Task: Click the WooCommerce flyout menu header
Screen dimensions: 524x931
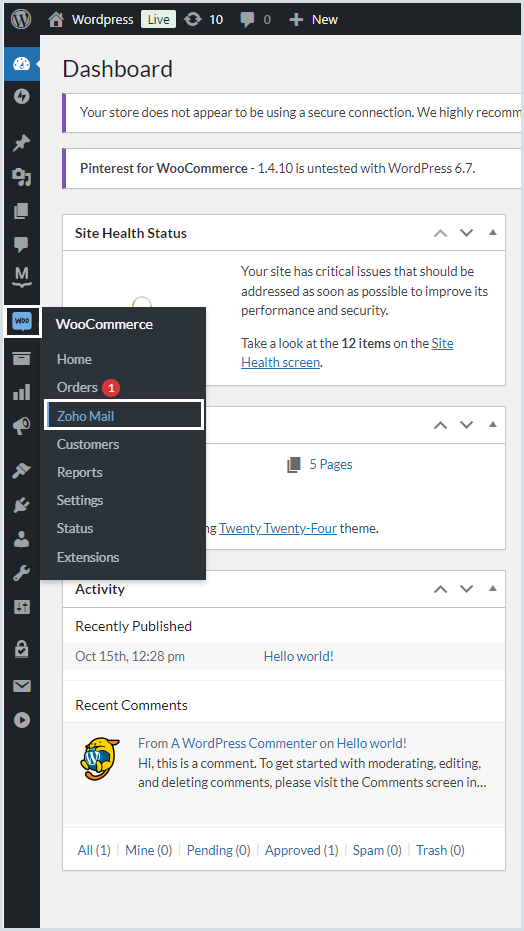Action: pos(104,324)
